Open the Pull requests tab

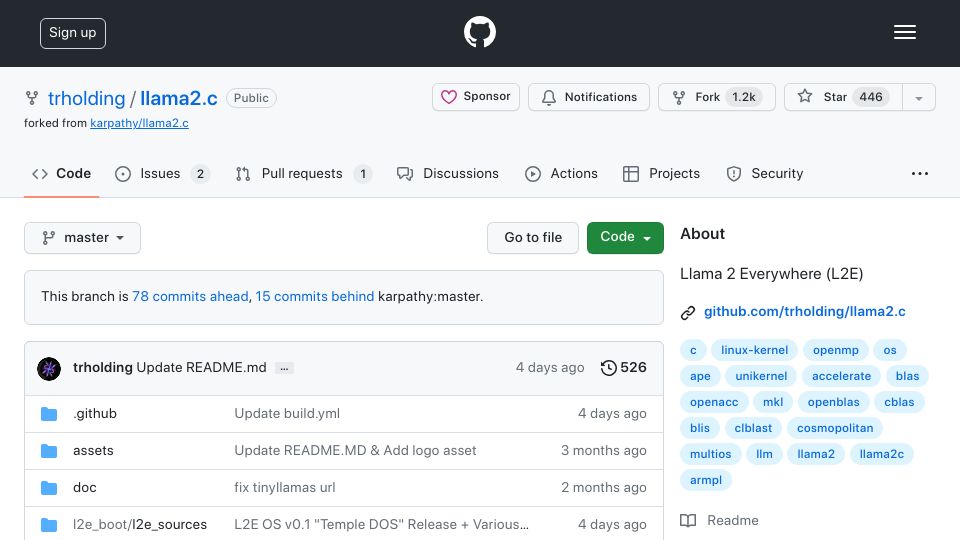(303, 174)
